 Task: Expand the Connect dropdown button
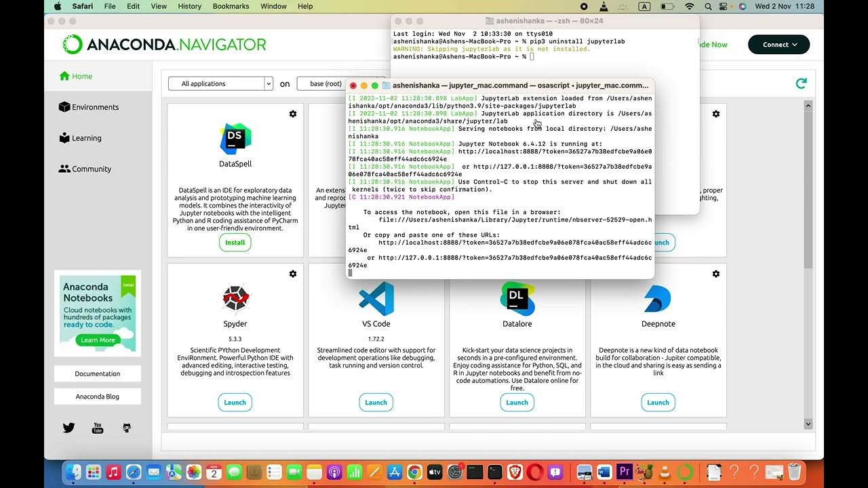tap(778, 45)
